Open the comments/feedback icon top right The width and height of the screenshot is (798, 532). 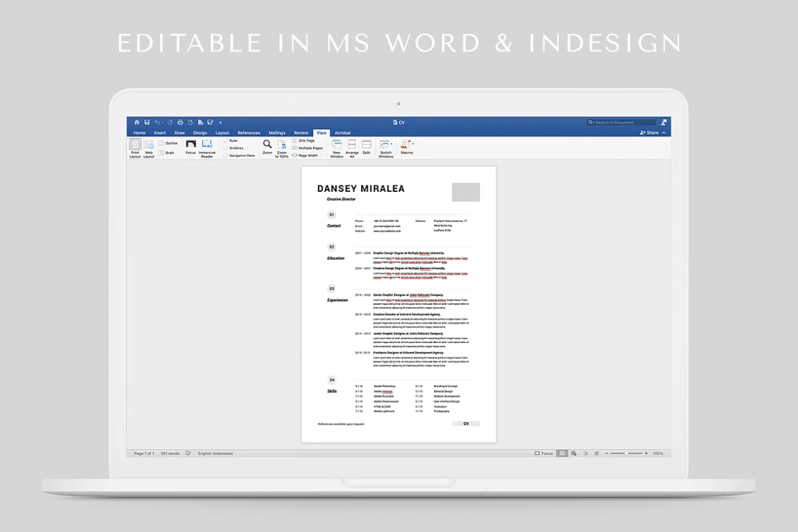click(x=664, y=122)
